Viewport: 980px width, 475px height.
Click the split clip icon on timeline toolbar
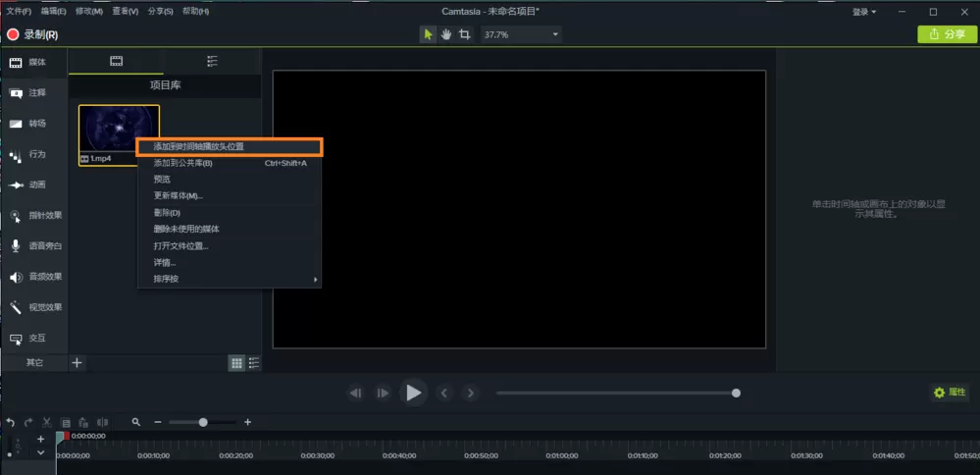[x=102, y=423]
